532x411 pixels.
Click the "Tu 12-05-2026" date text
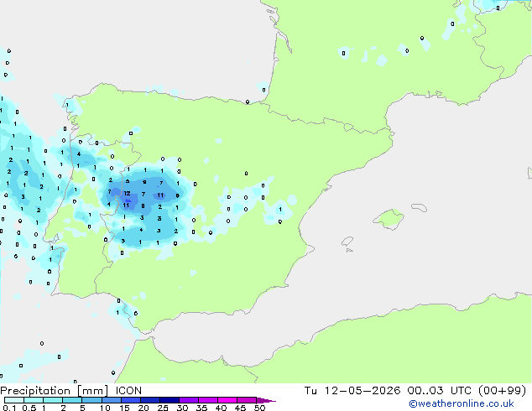(352, 391)
